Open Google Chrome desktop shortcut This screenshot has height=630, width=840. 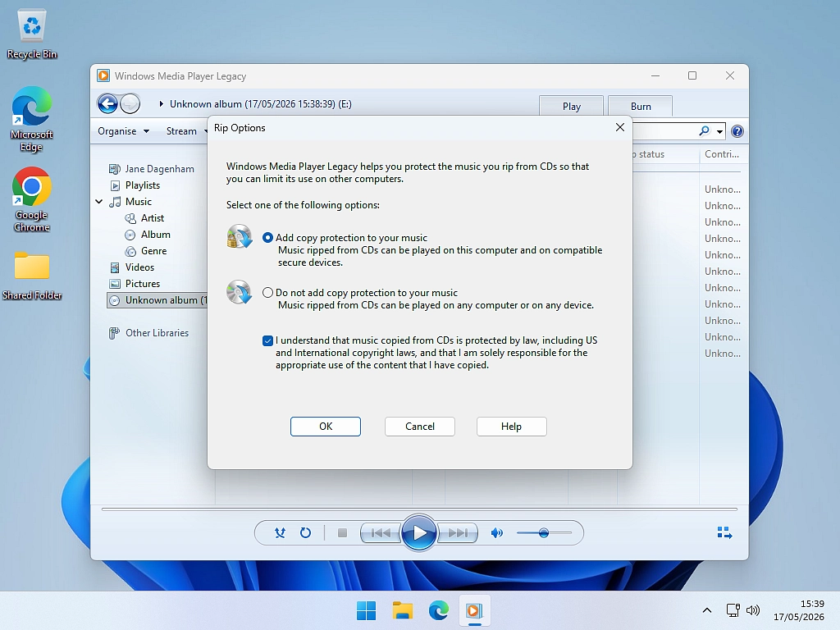[32, 200]
